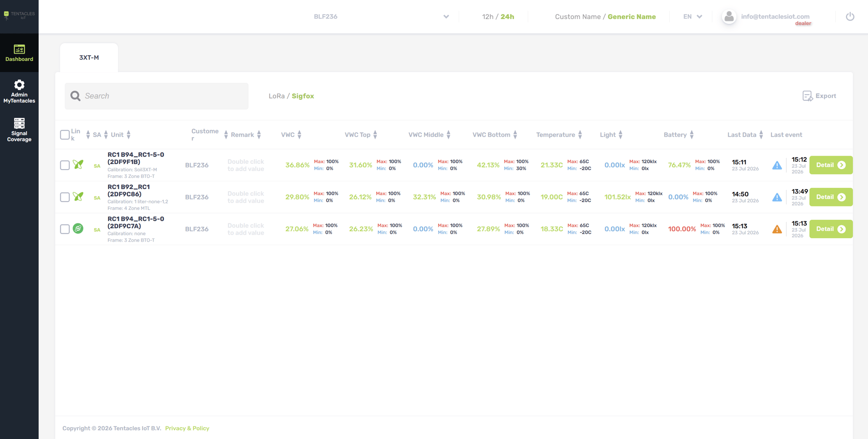868x439 pixels.
Task: Open Admin MyTentacles gear icon
Action: 19,85
